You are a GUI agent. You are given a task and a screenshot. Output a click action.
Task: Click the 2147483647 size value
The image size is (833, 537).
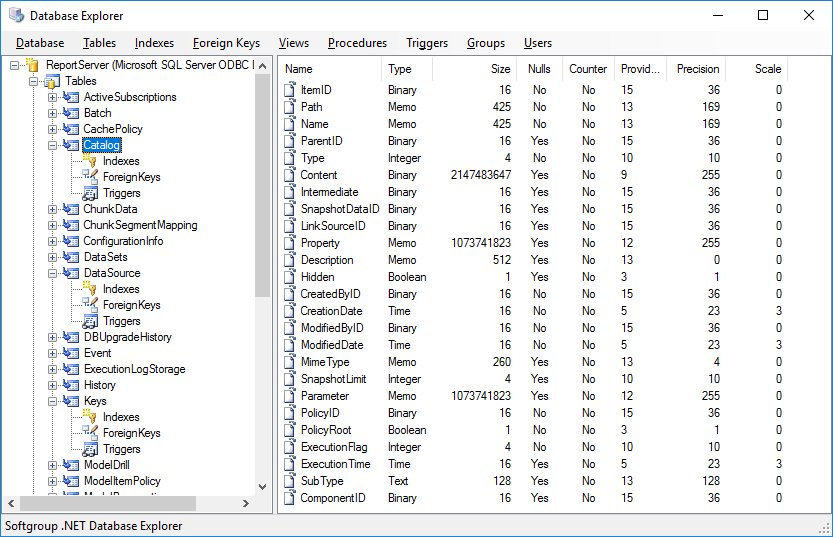[x=481, y=175]
